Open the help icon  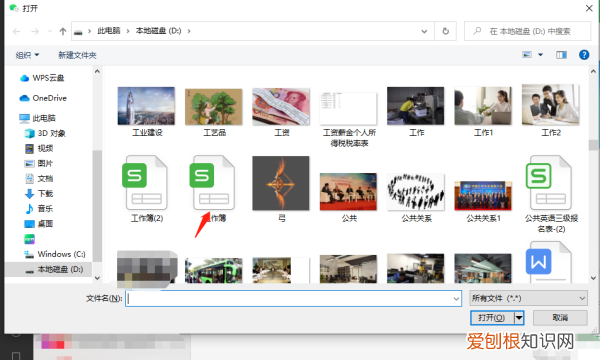click(x=584, y=55)
